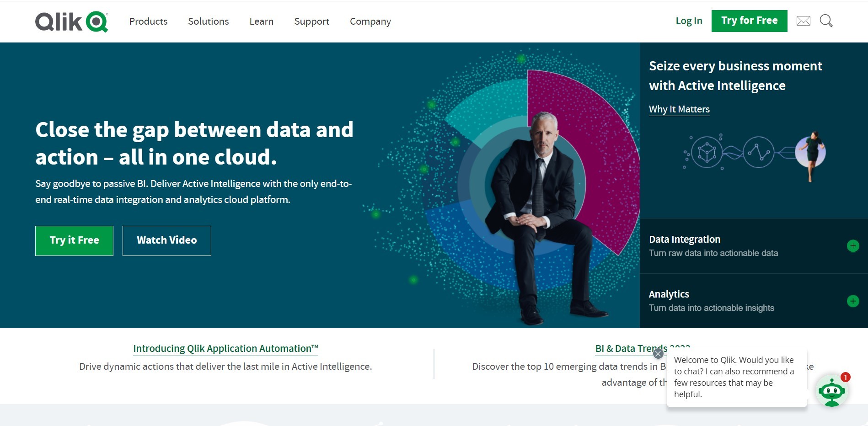Click the Data Integration heading

[685, 240]
